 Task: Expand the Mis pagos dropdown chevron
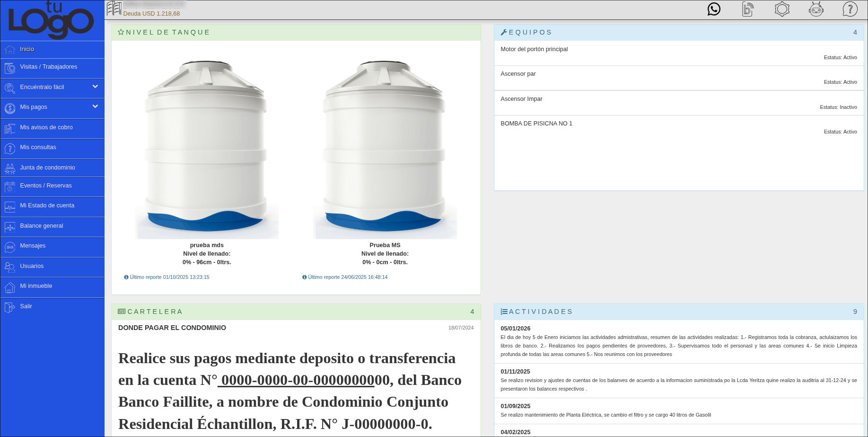click(x=95, y=107)
